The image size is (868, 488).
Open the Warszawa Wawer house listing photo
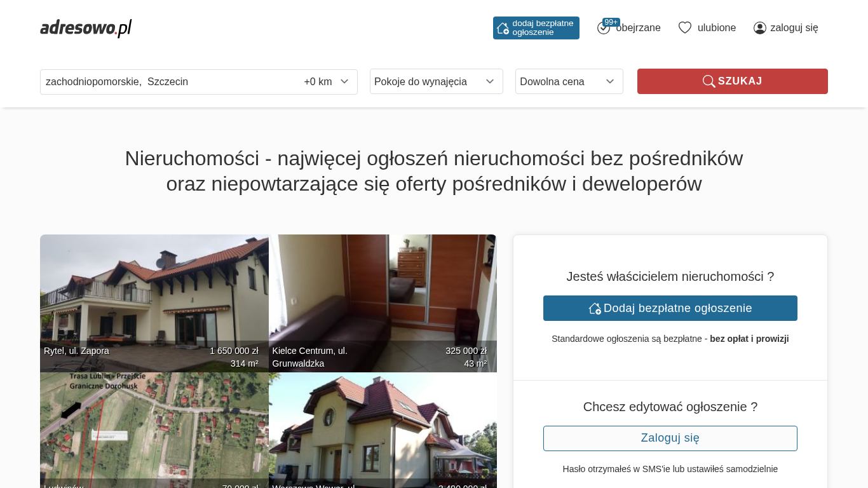coord(383,430)
